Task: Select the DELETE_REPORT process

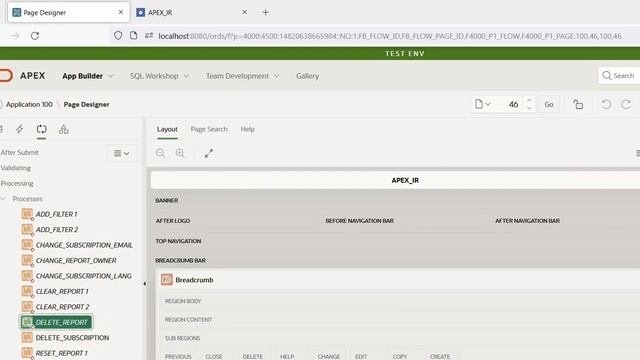Action: pos(56,322)
